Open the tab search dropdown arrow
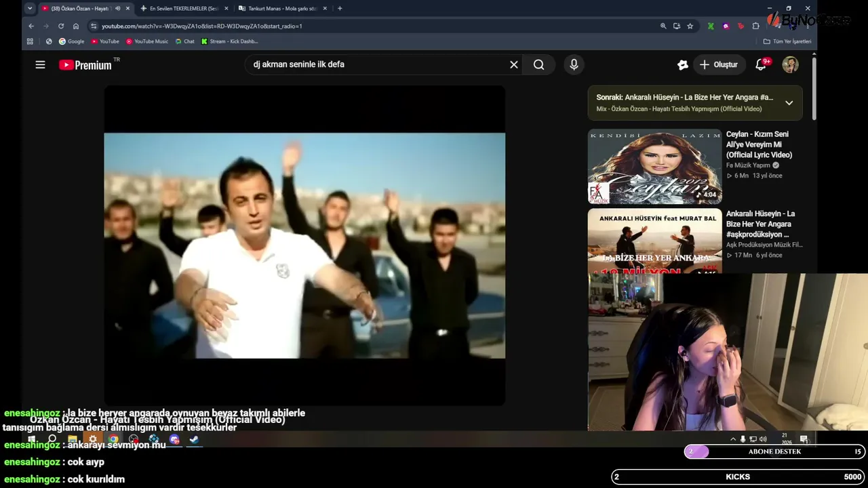 click(30, 8)
